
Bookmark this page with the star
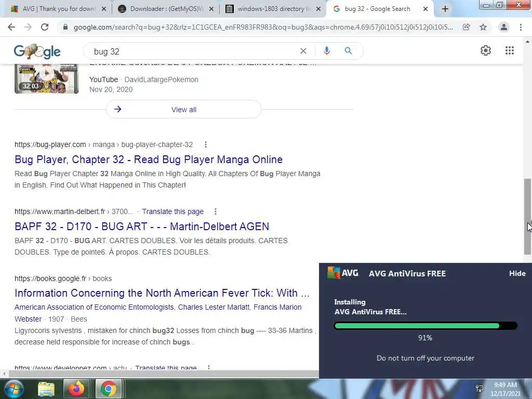[483, 27]
